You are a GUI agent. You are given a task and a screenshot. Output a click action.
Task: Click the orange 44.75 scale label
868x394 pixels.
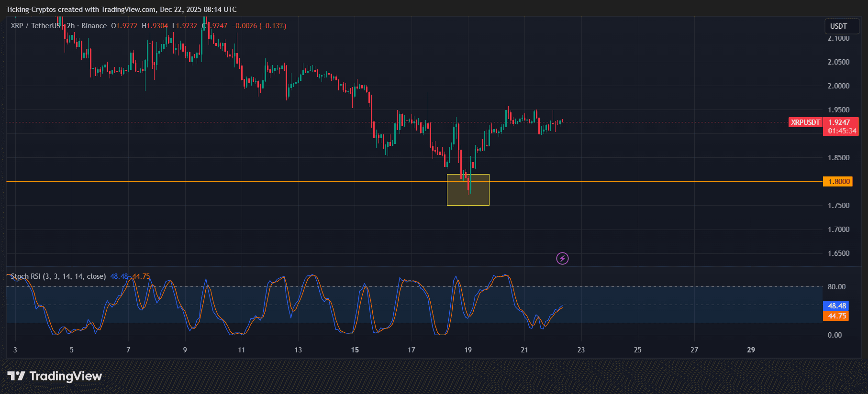click(836, 316)
